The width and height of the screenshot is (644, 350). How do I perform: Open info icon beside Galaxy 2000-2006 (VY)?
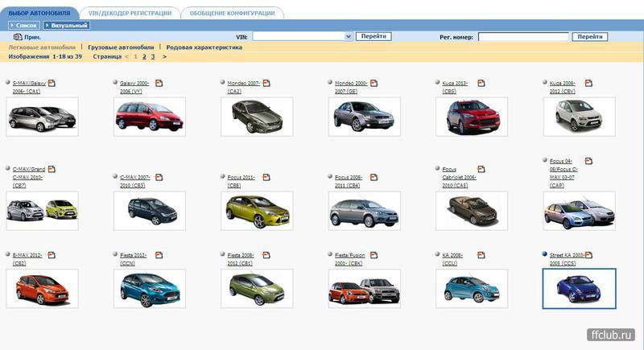pyautogui.click(x=159, y=84)
